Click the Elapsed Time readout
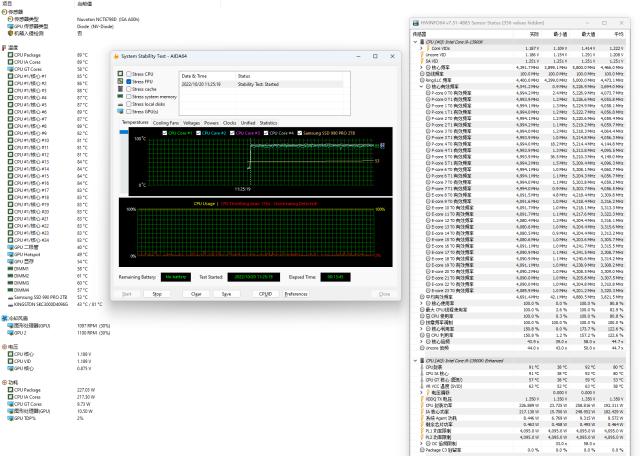The height and width of the screenshot is (456, 640). click(x=335, y=277)
